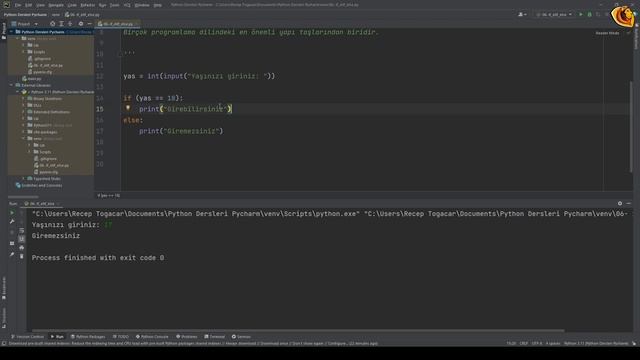Viewport: 640px width, 360px height.
Task: Expand the DLLs node
Action: click(24, 105)
